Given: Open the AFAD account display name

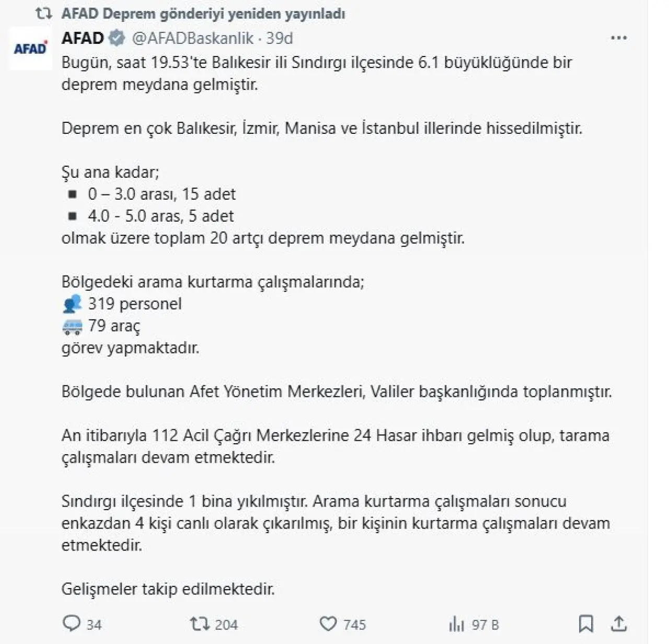Looking at the screenshot, I should point(83,38).
